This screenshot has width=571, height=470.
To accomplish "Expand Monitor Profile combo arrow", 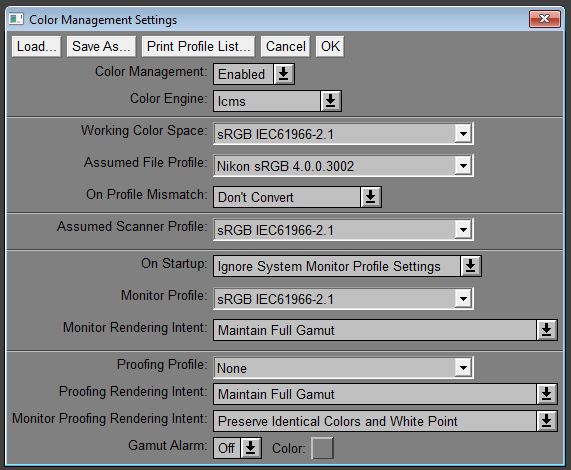I will (463, 299).
